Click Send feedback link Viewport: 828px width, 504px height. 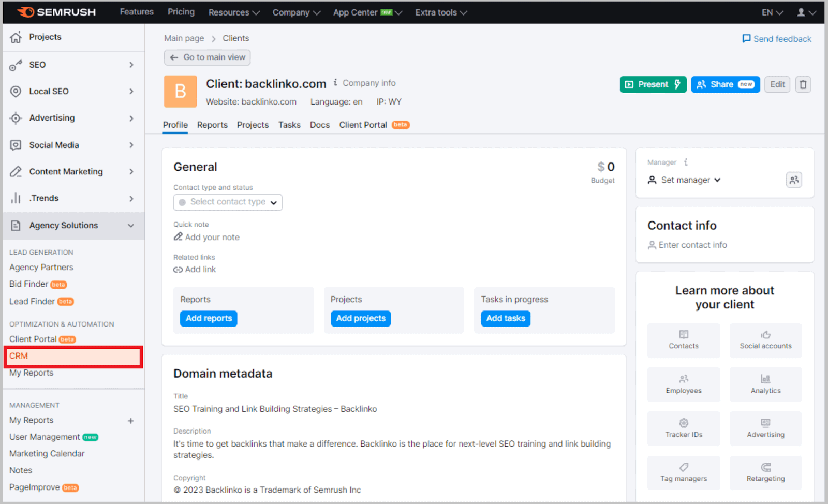pos(777,39)
